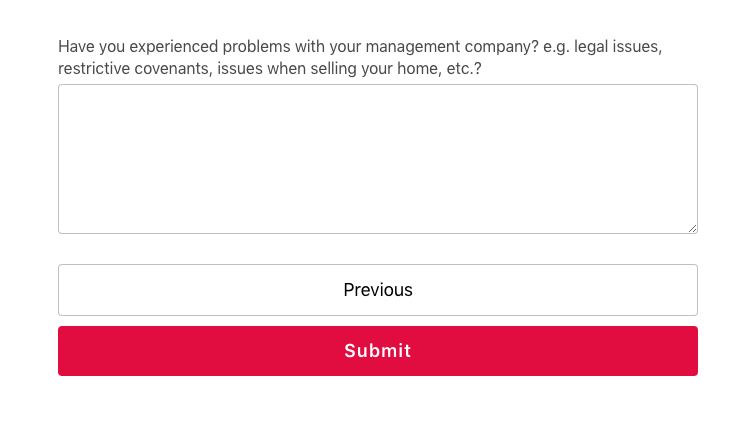738x423 pixels.
Task: Grab the resize corner of the answer box
Action: click(692, 228)
